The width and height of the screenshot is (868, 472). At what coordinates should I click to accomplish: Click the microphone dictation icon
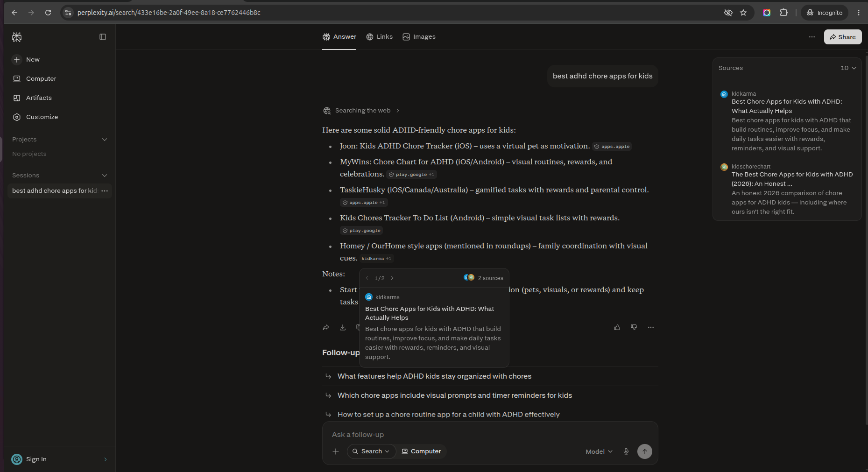(626, 451)
